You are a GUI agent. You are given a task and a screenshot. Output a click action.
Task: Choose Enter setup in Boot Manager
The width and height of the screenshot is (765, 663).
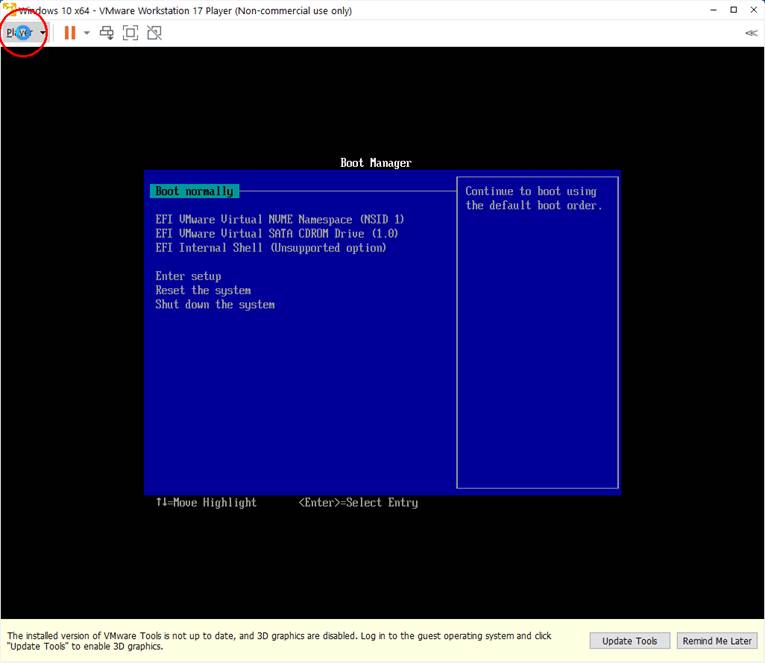188,276
